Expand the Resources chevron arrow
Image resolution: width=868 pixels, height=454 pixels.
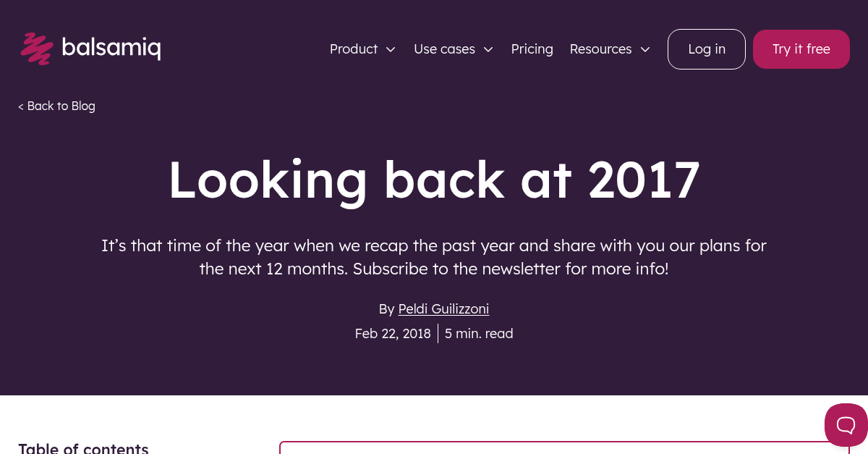point(645,49)
